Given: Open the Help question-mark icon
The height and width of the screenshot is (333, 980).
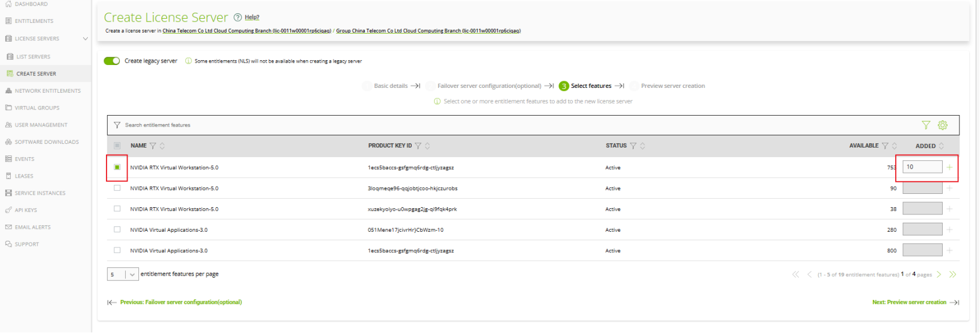Looking at the screenshot, I should 238,17.
